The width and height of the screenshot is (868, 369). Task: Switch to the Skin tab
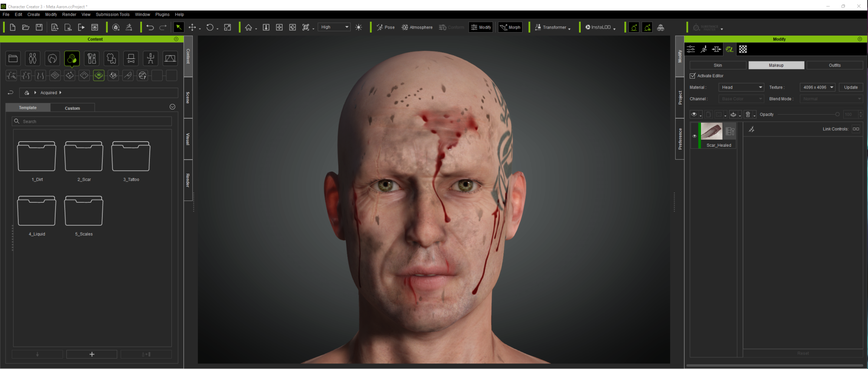(x=718, y=65)
